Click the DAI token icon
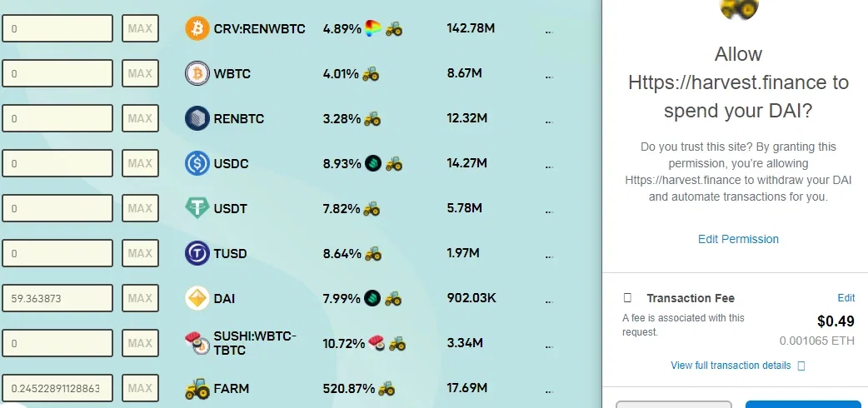The width and height of the screenshot is (868, 408). pos(197,298)
